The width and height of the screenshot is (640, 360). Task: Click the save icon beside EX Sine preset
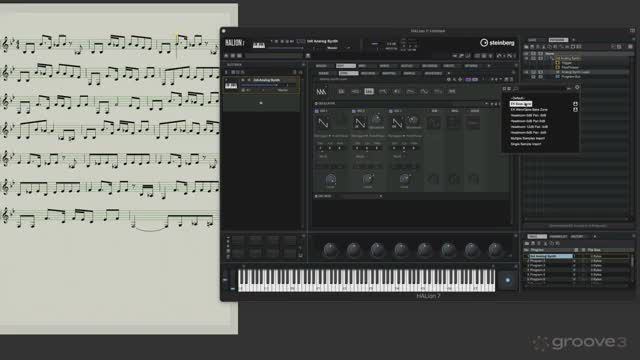[x=575, y=104]
